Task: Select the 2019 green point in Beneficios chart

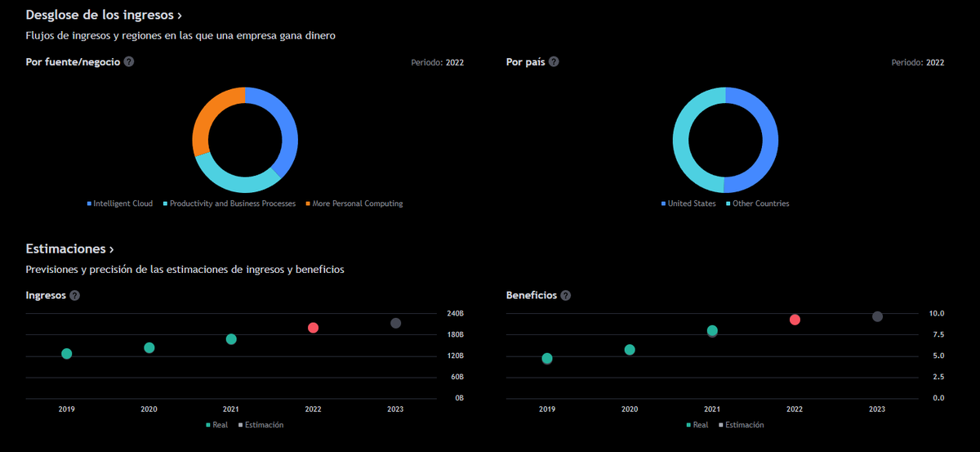Action: click(x=547, y=359)
